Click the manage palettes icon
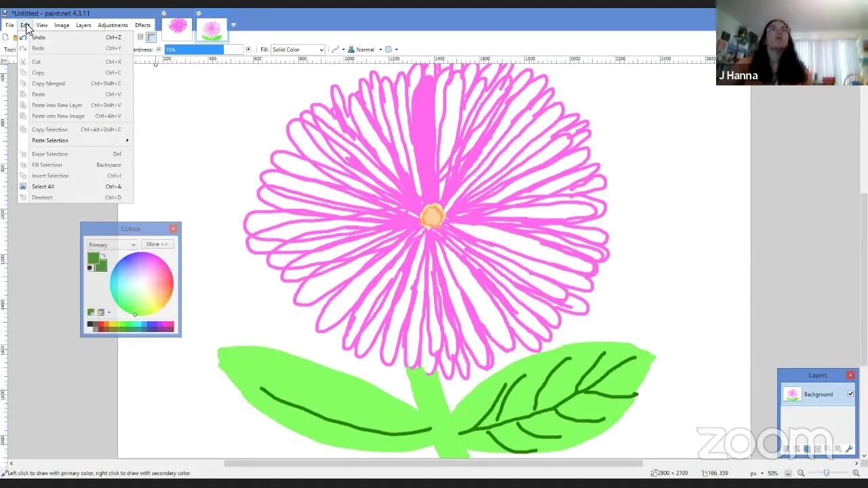The height and width of the screenshot is (488, 868). click(100, 312)
